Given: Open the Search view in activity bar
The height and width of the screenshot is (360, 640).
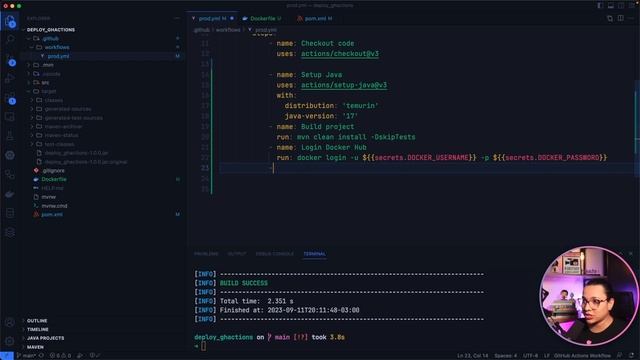Looking at the screenshot, I should tap(10, 39).
